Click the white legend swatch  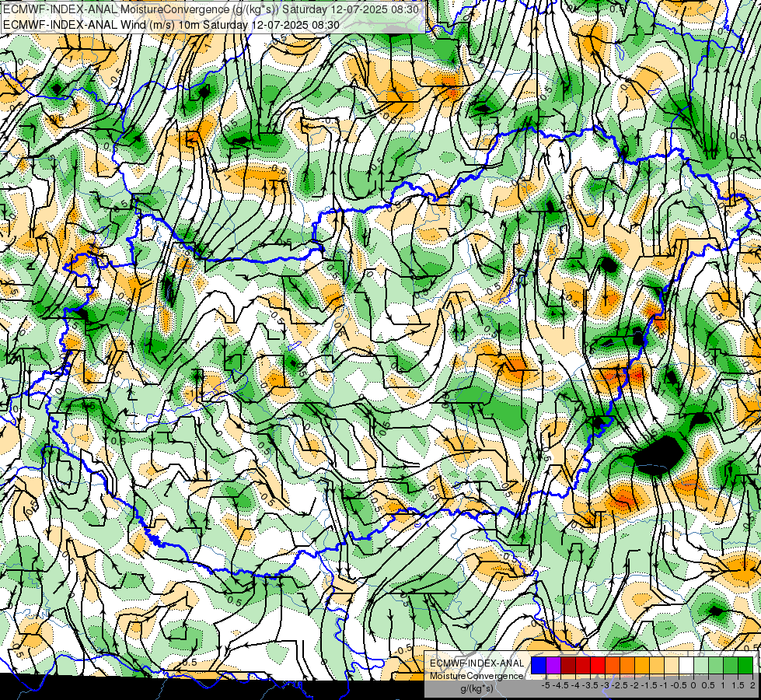coord(686,665)
